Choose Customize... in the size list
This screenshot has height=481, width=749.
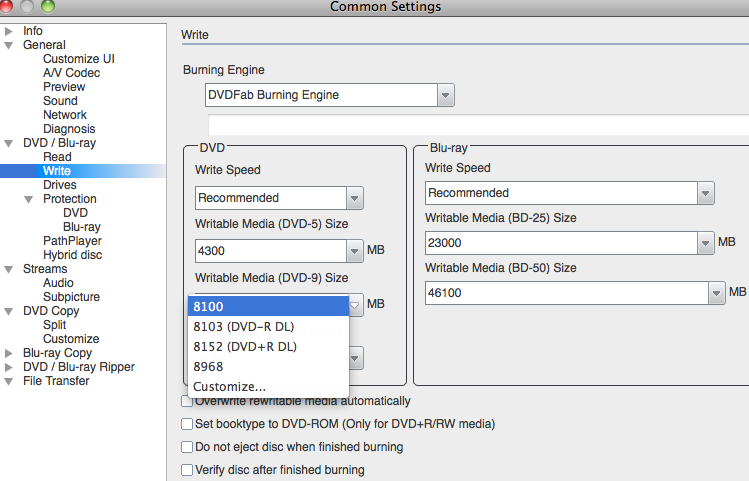coord(230,387)
